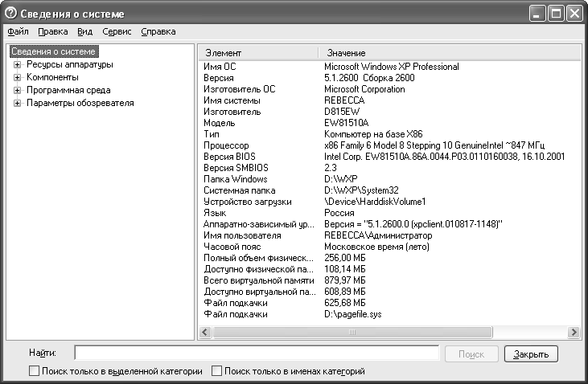The image size is (588, 384).
Task: Click the value 879,97 МБ
Action: [345, 280]
